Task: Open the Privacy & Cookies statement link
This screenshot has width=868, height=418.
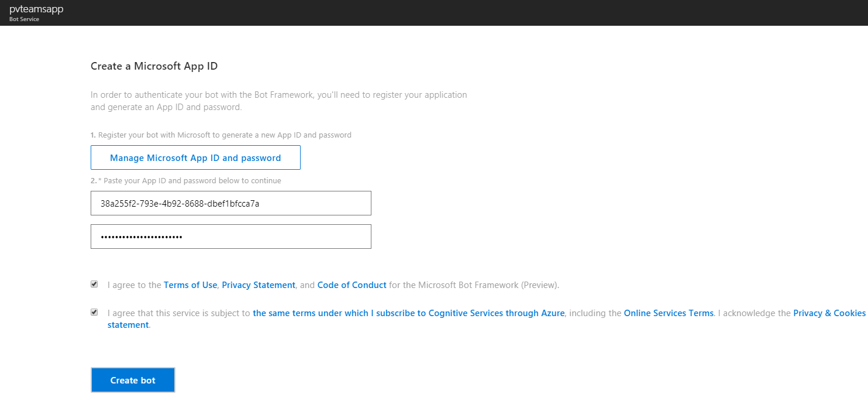Action: 829,313
